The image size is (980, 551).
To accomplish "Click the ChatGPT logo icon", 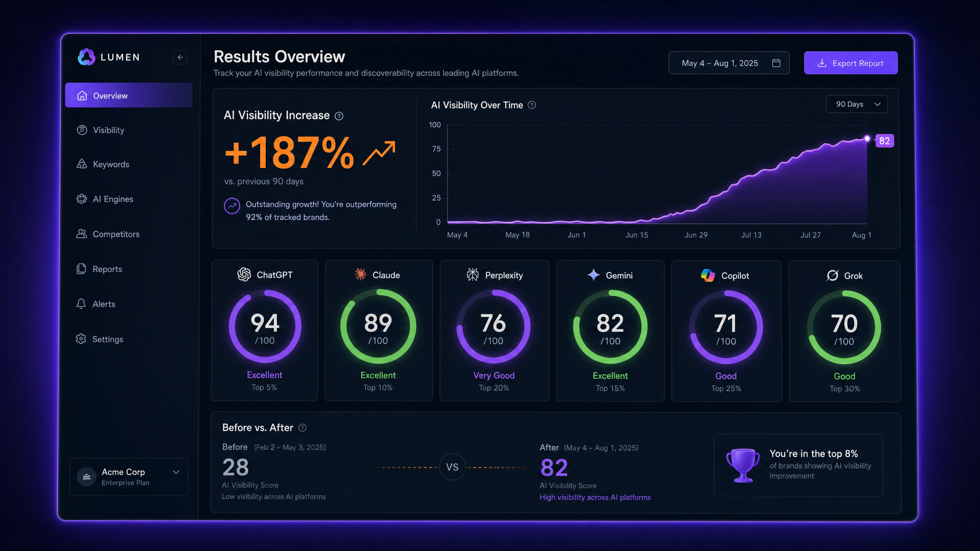I will [244, 274].
